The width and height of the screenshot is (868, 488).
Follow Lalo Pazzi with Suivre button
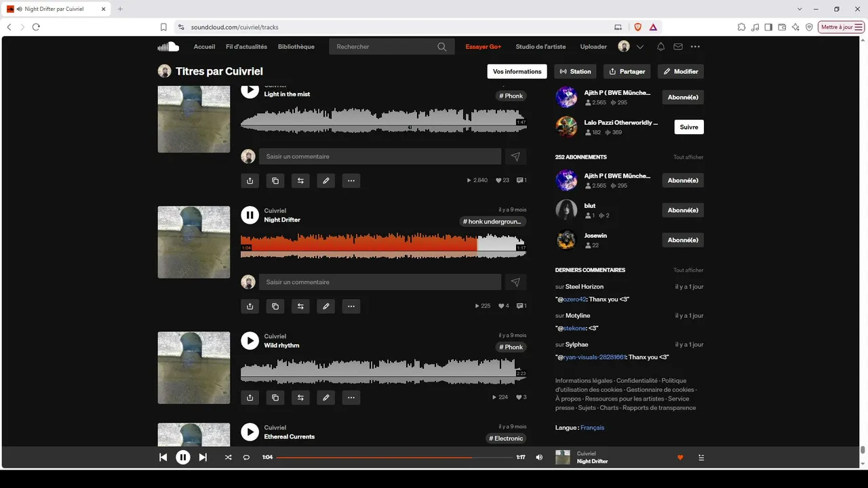tap(689, 127)
